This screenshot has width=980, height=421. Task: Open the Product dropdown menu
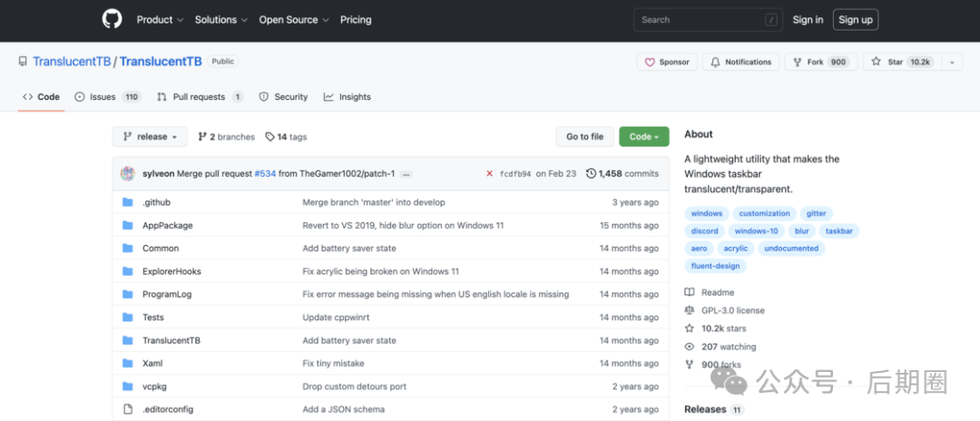[160, 19]
